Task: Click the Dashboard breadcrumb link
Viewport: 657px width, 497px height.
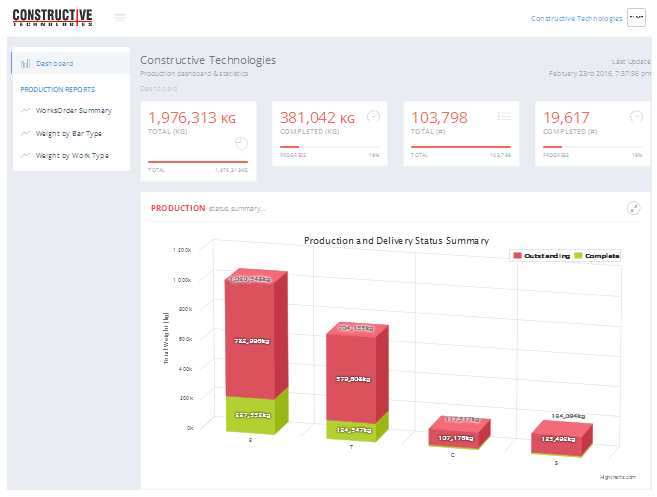Action: point(156,88)
